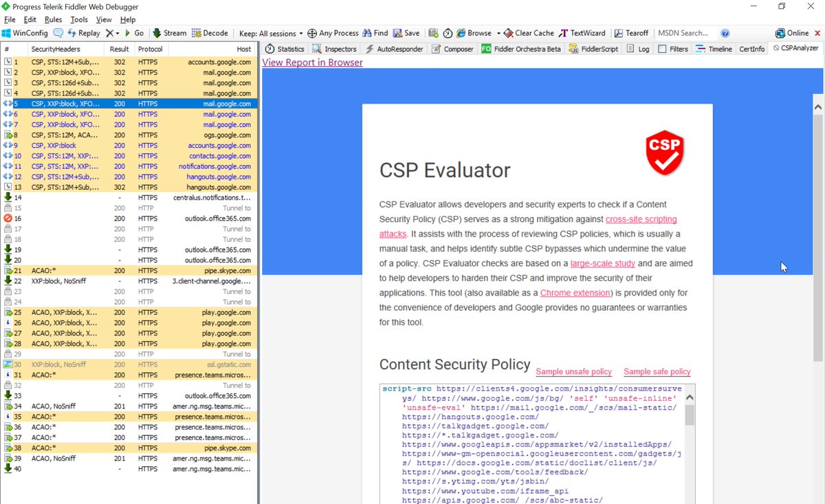825x504 pixels.
Task: Open the Help menu
Action: point(128,19)
